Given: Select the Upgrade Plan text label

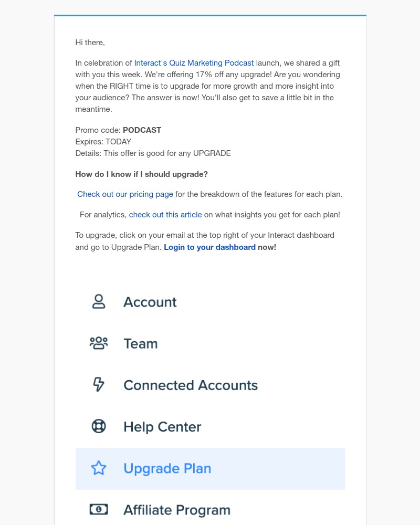Looking at the screenshot, I should (x=167, y=468).
